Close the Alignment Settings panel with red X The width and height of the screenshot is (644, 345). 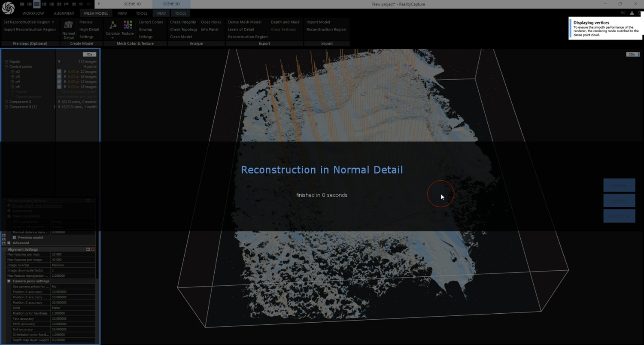coord(93,249)
